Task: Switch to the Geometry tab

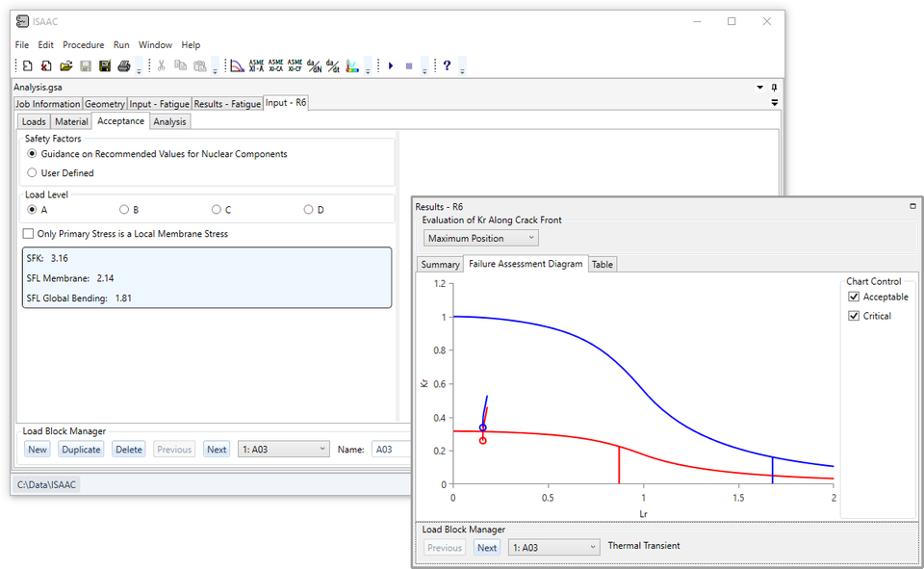Action: (x=104, y=104)
